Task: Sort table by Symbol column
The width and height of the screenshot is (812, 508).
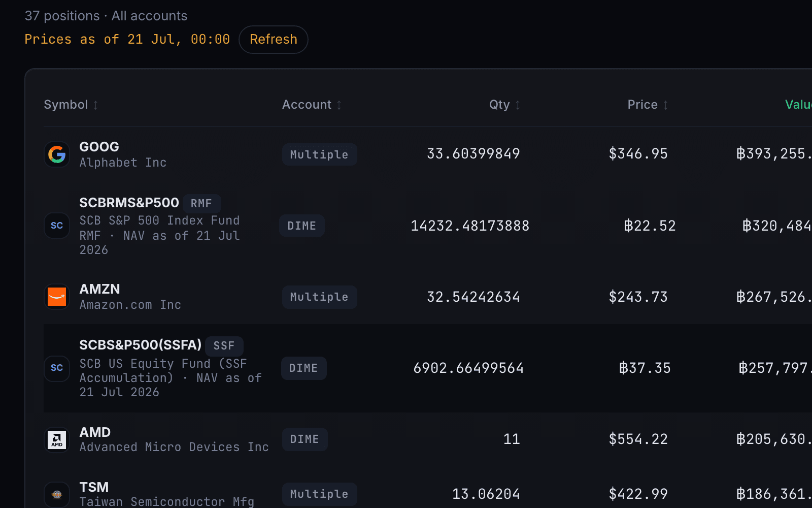Action: [x=71, y=105]
